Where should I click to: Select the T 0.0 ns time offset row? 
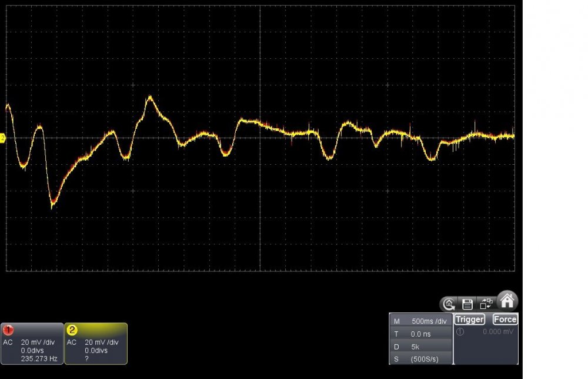421,334
